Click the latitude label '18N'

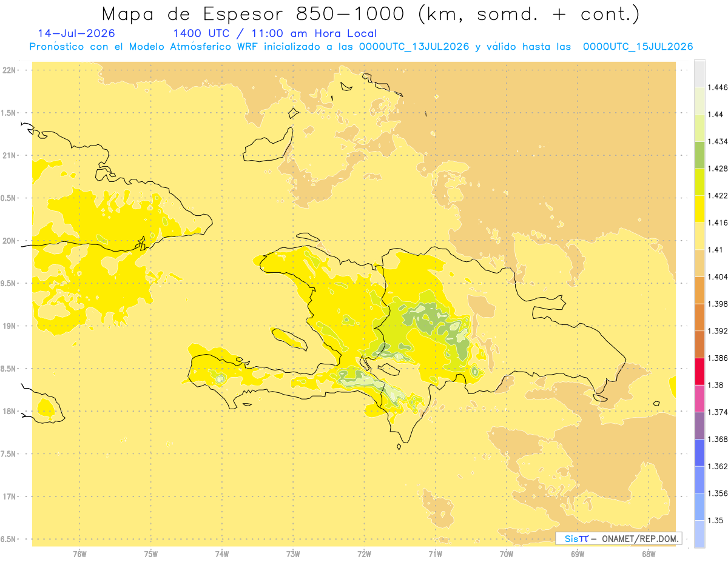coord(9,412)
